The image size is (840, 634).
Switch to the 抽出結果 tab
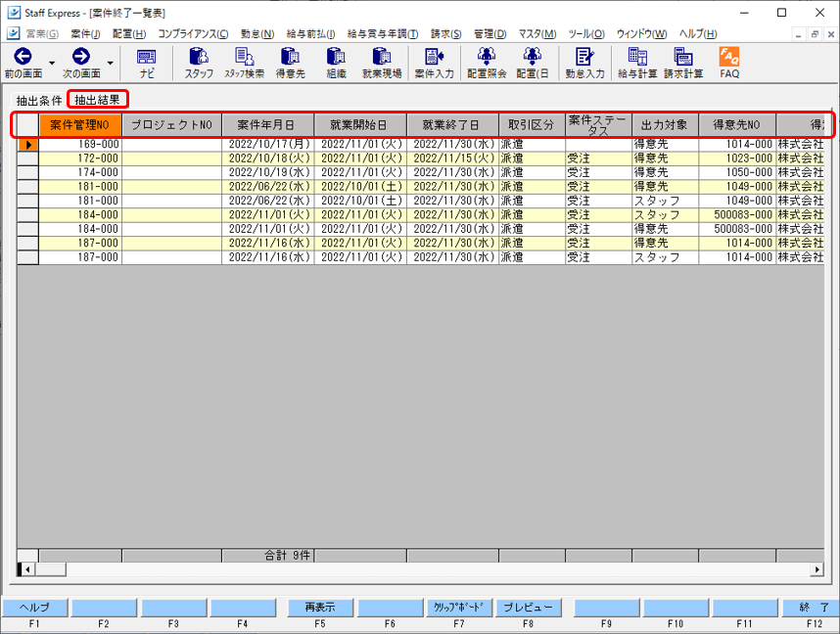[x=98, y=100]
